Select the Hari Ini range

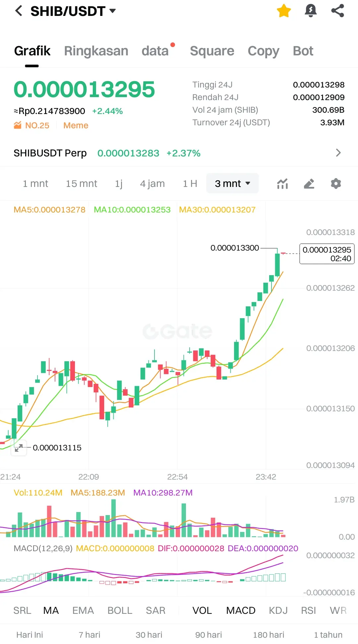(30, 635)
